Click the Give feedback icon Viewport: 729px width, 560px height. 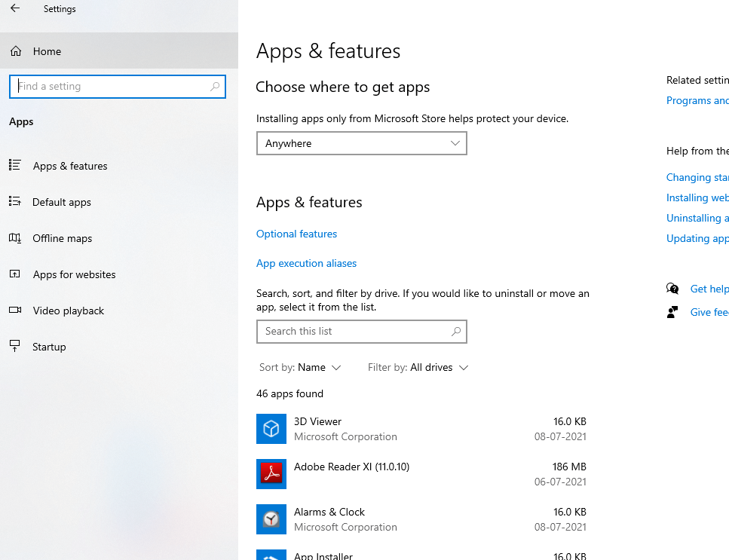tap(672, 312)
